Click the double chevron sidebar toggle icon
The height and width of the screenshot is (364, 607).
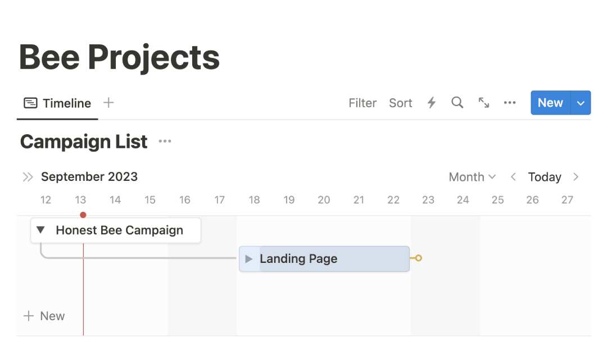pos(28,177)
